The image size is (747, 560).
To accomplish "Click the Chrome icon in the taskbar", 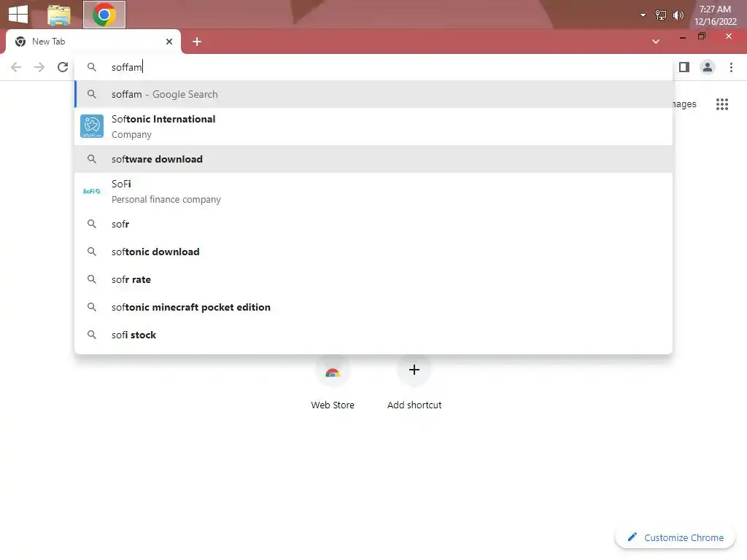I will (104, 15).
